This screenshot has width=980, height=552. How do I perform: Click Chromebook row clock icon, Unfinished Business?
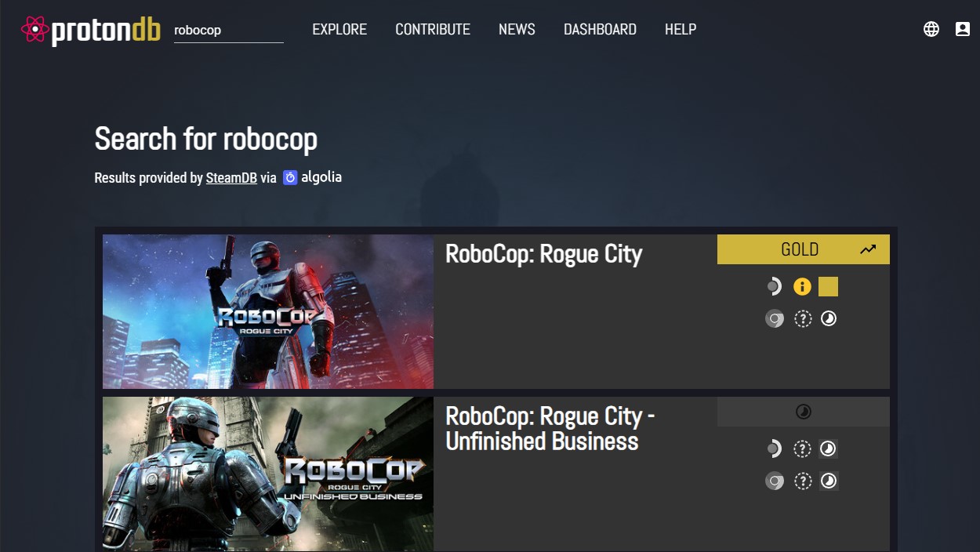coord(829,481)
